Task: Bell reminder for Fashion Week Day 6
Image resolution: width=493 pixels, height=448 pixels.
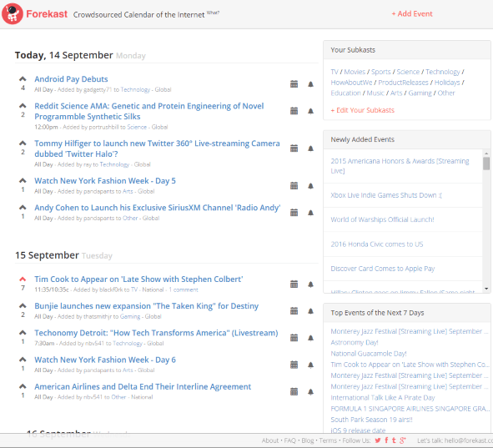Action: pyautogui.click(x=310, y=365)
